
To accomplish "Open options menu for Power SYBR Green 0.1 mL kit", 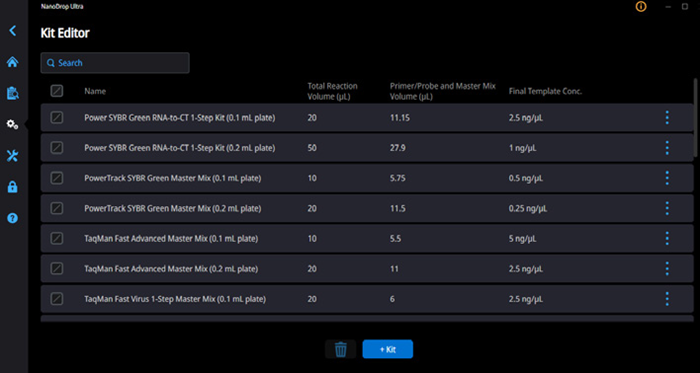I will (x=667, y=118).
